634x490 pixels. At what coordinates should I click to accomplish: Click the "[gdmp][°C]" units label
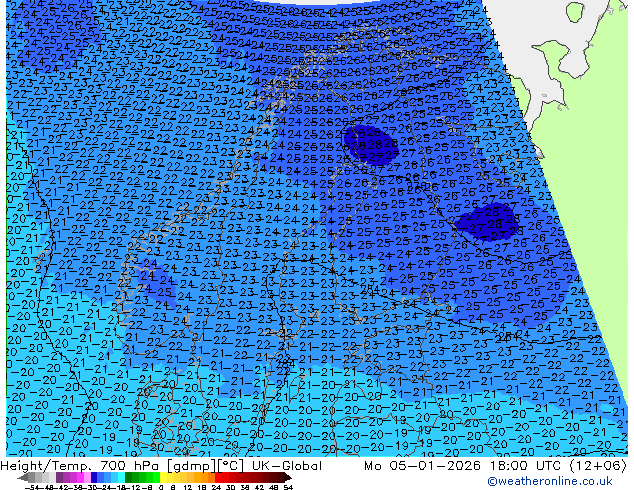point(206,466)
